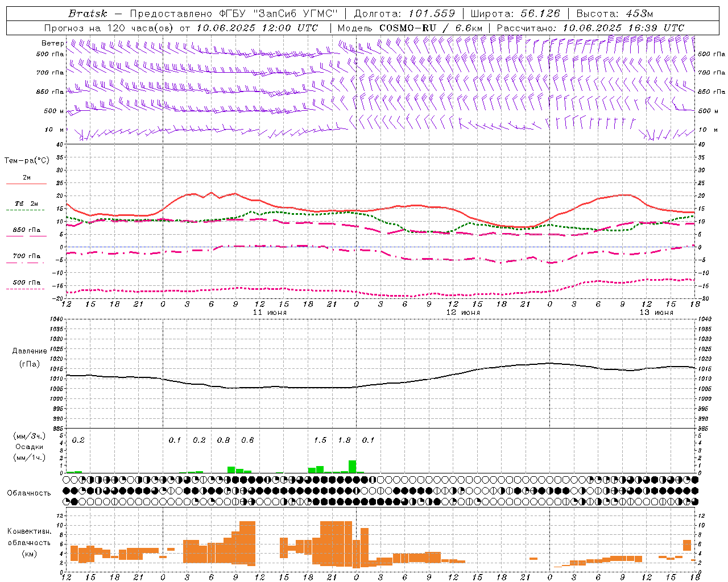Click the "0.8" precipitation total value
The height and width of the screenshot is (582, 728).
[x=224, y=440]
